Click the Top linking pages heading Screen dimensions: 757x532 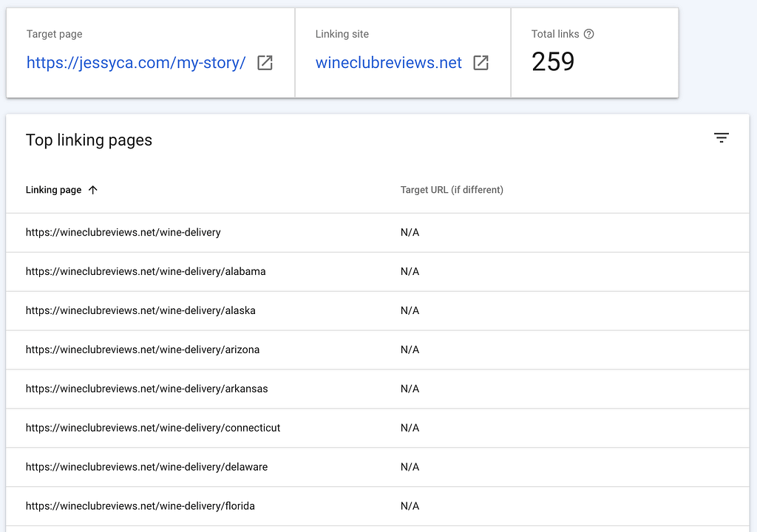click(x=89, y=140)
